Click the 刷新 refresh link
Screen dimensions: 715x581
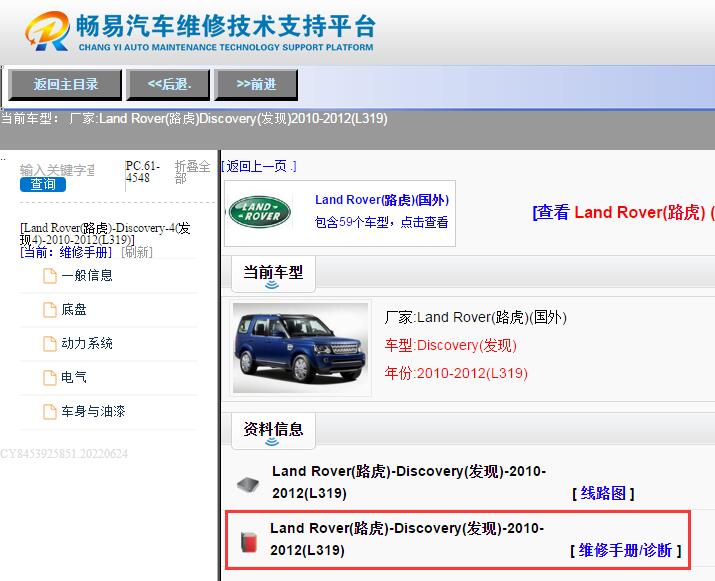click(137, 252)
